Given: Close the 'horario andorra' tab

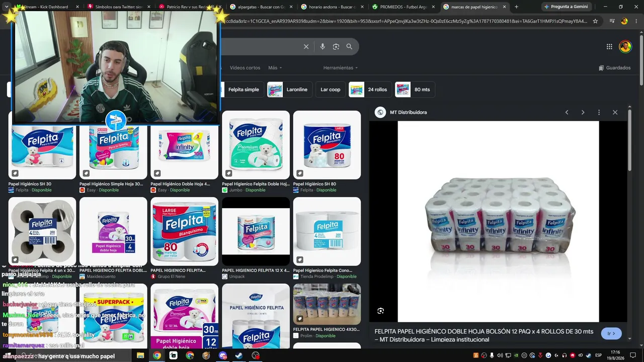Looking at the screenshot, I should pyautogui.click(x=362, y=7).
